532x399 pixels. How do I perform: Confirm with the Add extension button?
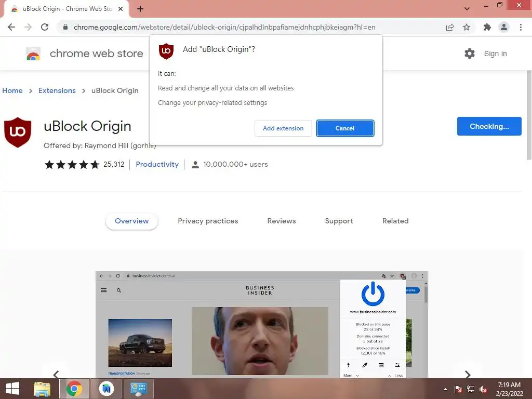coord(283,128)
